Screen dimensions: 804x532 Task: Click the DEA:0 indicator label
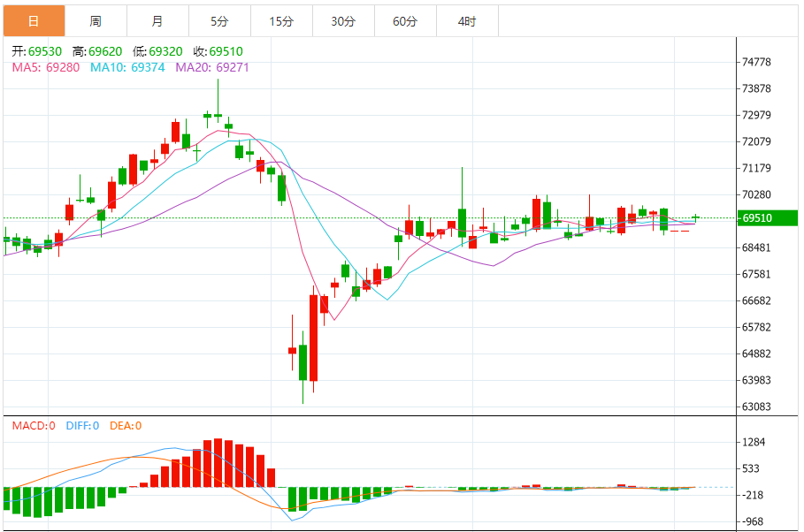(x=126, y=425)
